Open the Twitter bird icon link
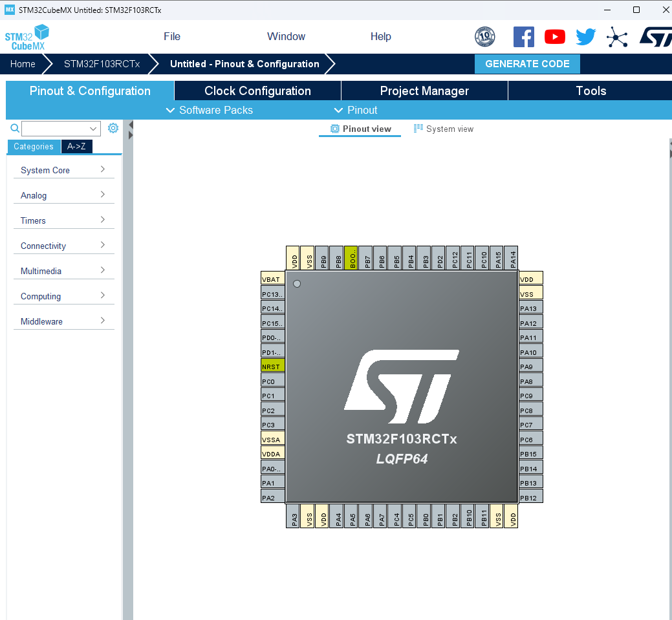This screenshot has width=672, height=620. pyautogui.click(x=585, y=37)
